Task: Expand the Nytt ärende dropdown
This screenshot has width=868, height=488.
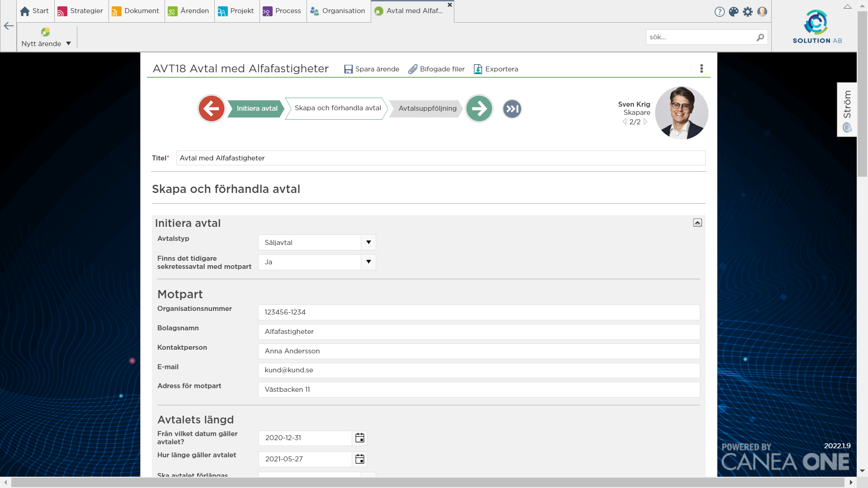Action: click(69, 44)
